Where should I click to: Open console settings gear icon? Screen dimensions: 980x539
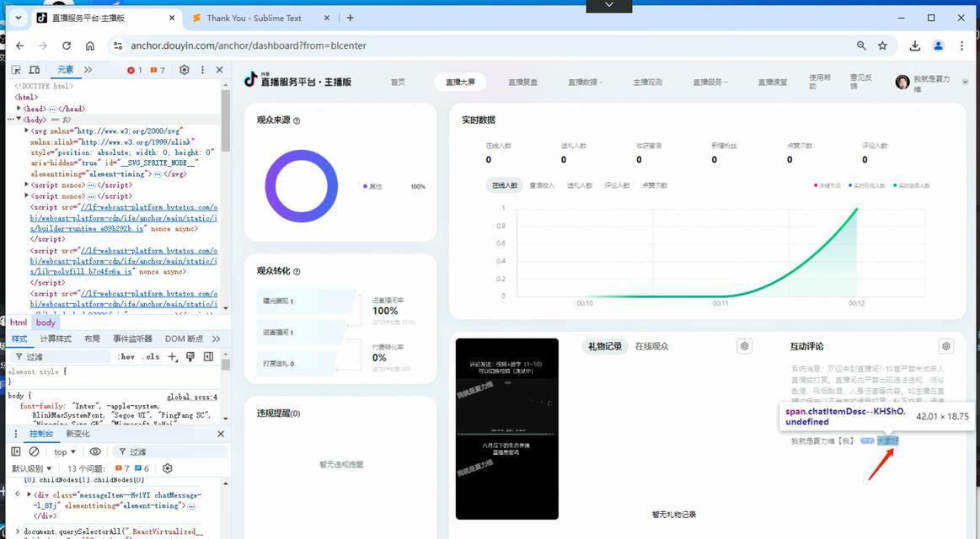coord(168,468)
